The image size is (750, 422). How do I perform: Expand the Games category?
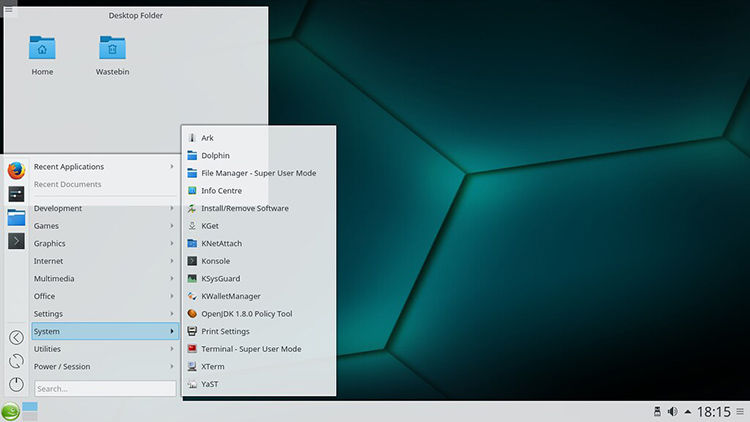click(105, 226)
